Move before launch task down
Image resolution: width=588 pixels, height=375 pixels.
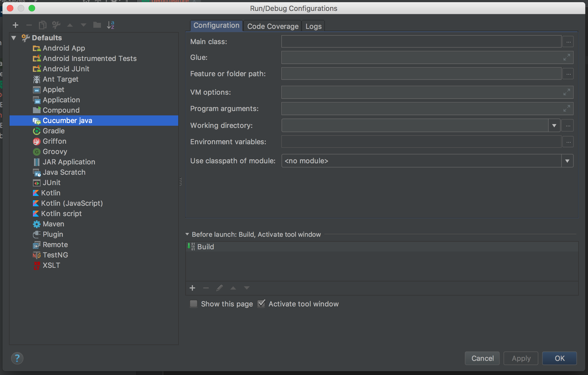(247, 288)
